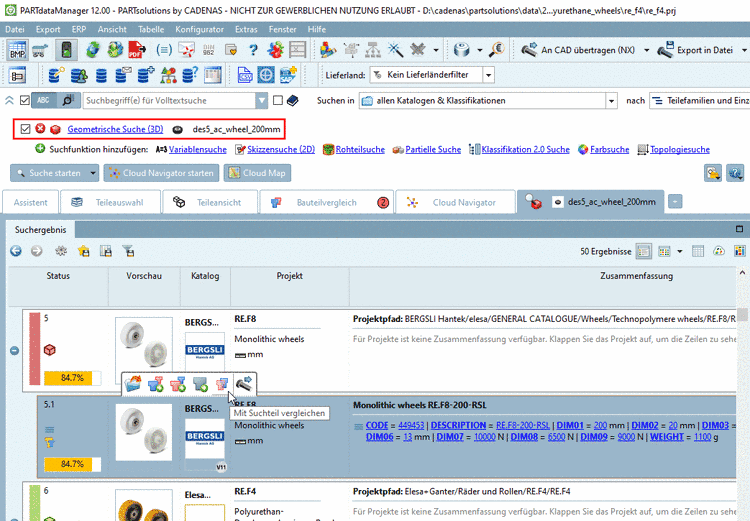Viewport: 750px width, 521px height.
Task: Uncheck the Geometrische Suche (3D) checkbox
Action: pyautogui.click(x=26, y=129)
